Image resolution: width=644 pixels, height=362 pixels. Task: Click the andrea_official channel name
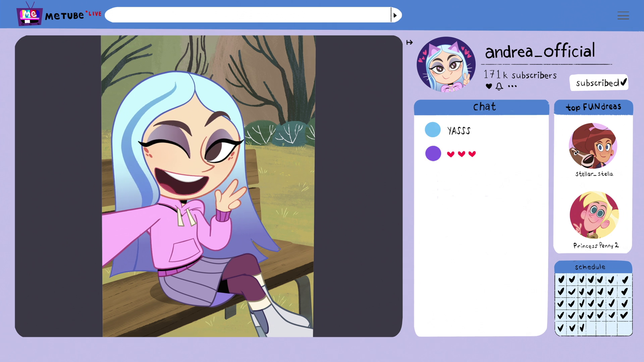[x=540, y=51]
